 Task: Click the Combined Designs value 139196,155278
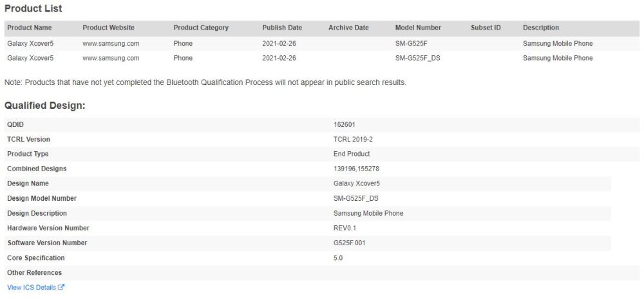(x=359, y=169)
